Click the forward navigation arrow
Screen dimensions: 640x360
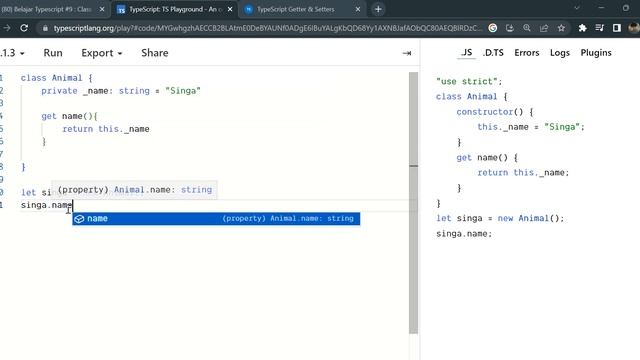click(7, 28)
